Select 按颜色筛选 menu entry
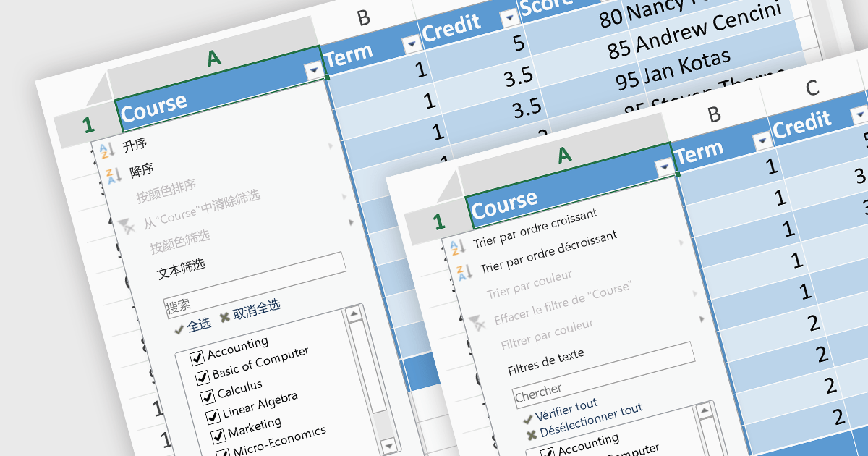The height and width of the screenshot is (456, 868). pyautogui.click(x=180, y=240)
